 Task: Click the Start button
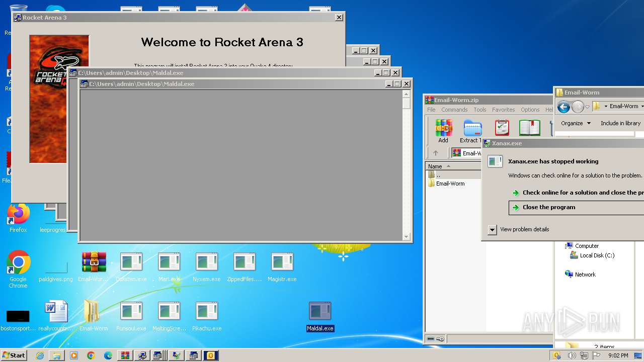click(14, 355)
